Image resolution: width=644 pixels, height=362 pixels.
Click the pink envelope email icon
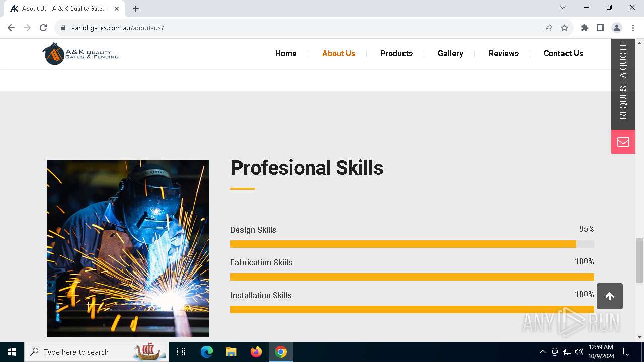click(x=623, y=142)
